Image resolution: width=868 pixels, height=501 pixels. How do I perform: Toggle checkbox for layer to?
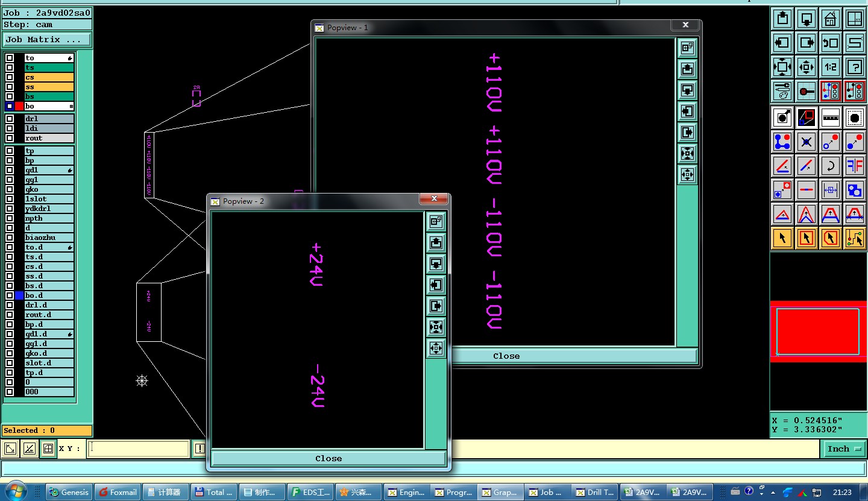point(10,58)
